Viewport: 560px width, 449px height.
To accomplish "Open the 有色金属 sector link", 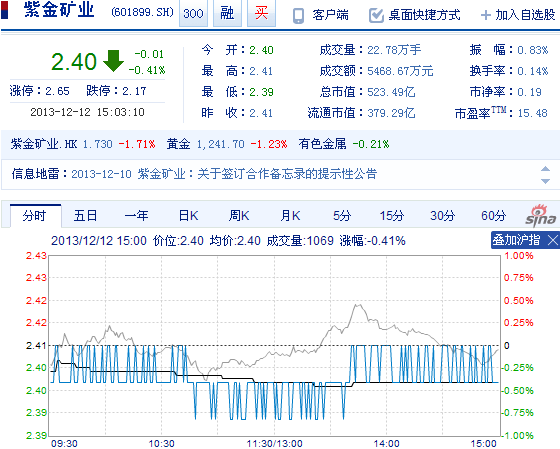I will [x=322, y=144].
